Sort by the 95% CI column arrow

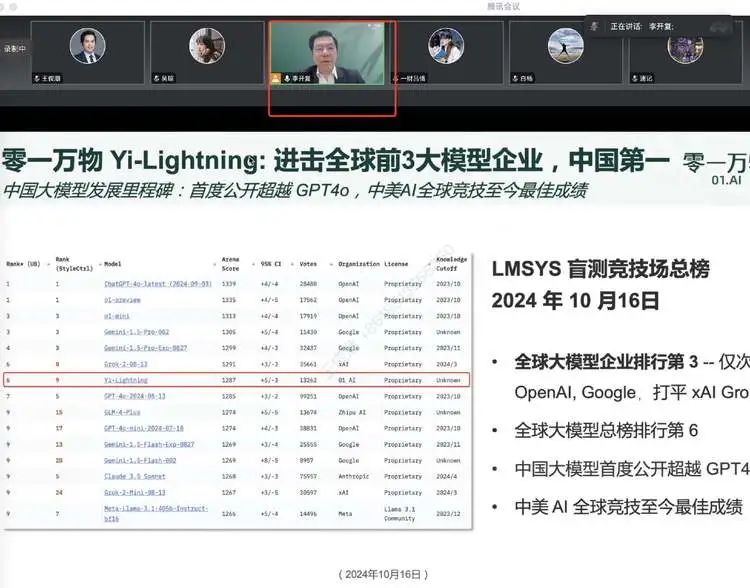coord(292,264)
